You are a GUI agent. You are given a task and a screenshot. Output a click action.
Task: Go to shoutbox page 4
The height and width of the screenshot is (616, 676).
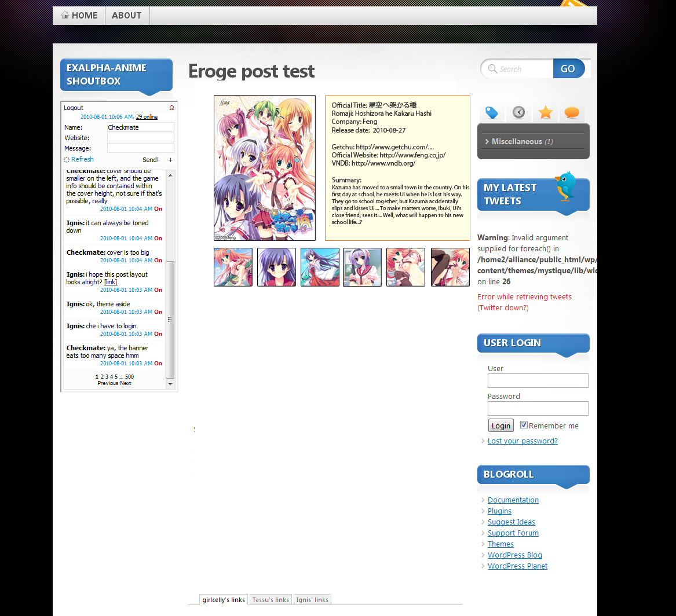112,376
